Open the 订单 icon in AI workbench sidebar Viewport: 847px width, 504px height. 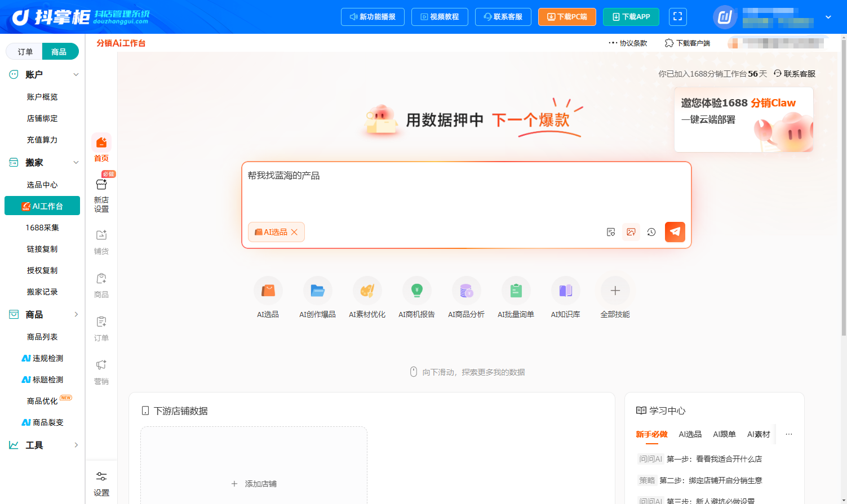[101, 329]
